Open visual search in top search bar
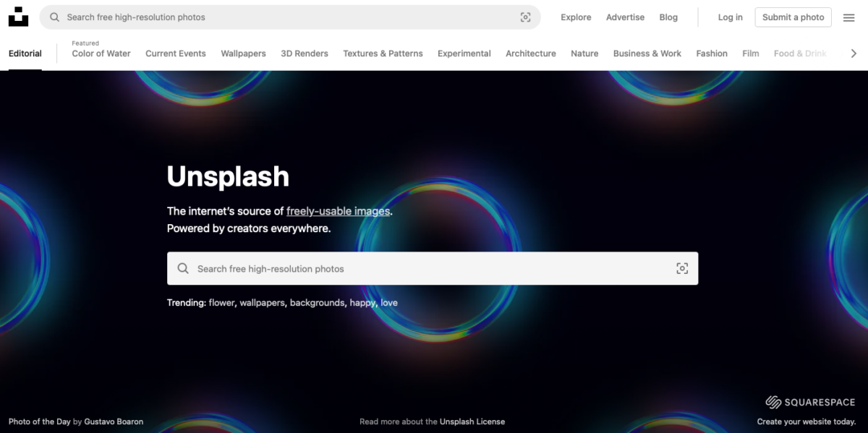The width and height of the screenshot is (868, 433). click(x=526, y=17)
